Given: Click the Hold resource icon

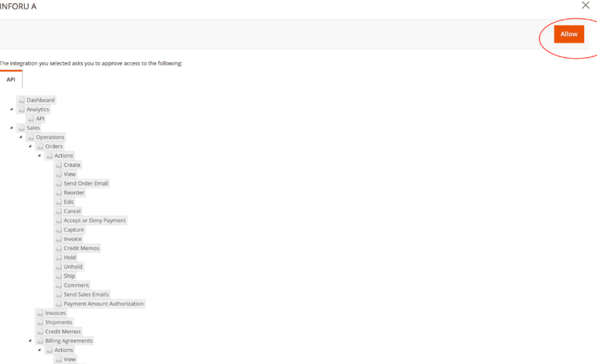Looking at the screenshot, I should (x=59, y=257).
